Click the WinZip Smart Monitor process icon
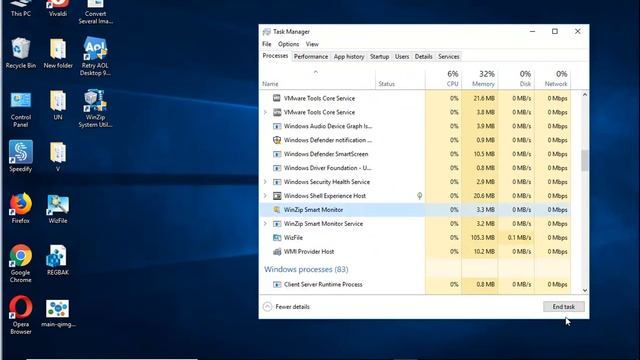 coord(277,209)
